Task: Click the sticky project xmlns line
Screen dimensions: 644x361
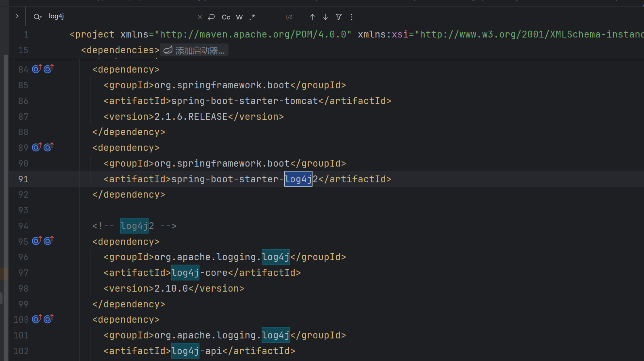Action: (x=357, y=34)
